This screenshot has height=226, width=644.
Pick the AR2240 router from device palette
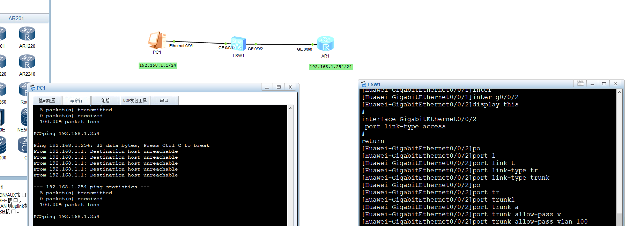(x=27, y=62)
